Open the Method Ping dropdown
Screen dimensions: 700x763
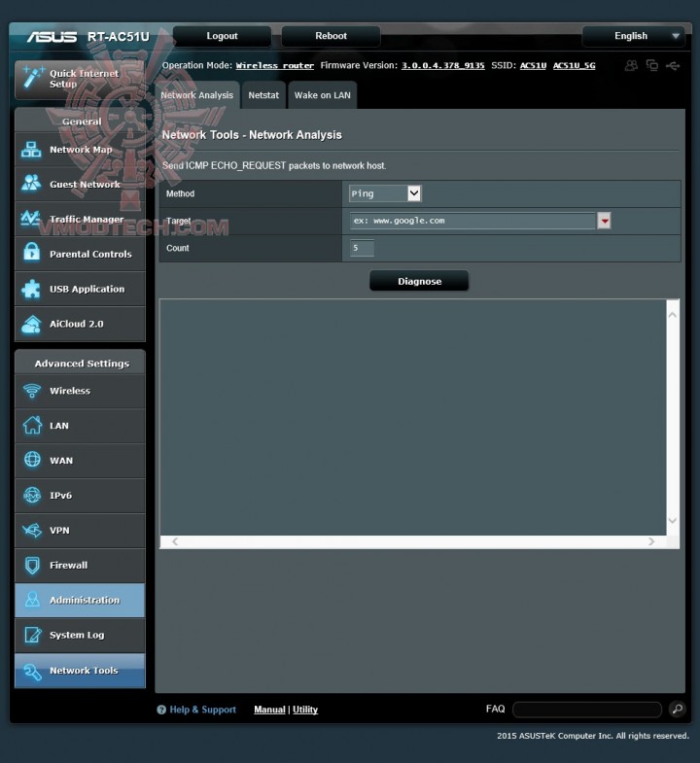click(385, 193)
